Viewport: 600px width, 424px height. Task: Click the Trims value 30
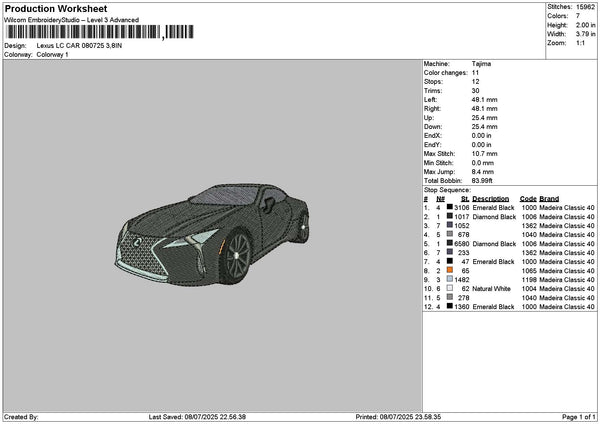pyautogui.click(x=475, y=91)
